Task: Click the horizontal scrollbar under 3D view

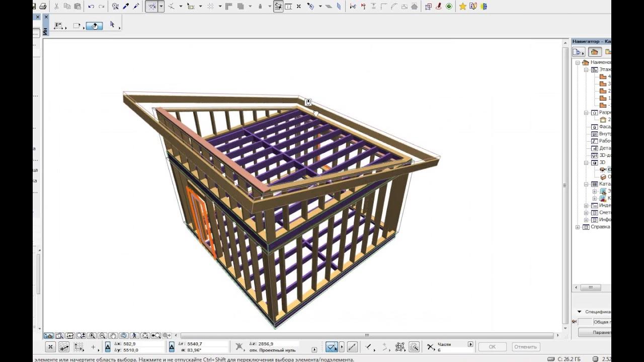Action: [x=367, y=335]
